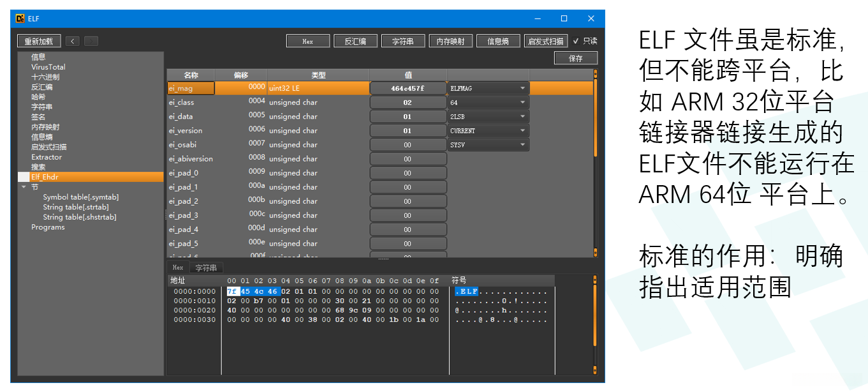
Task: Select the Hex tab in bottom panel
Action: 178,268
